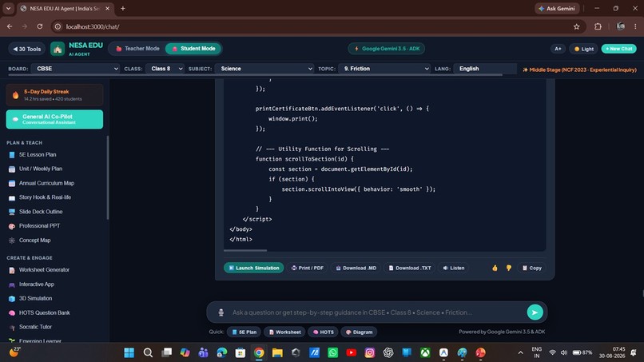
Task: Show hidden system tray icons
Action: point(520,352)
